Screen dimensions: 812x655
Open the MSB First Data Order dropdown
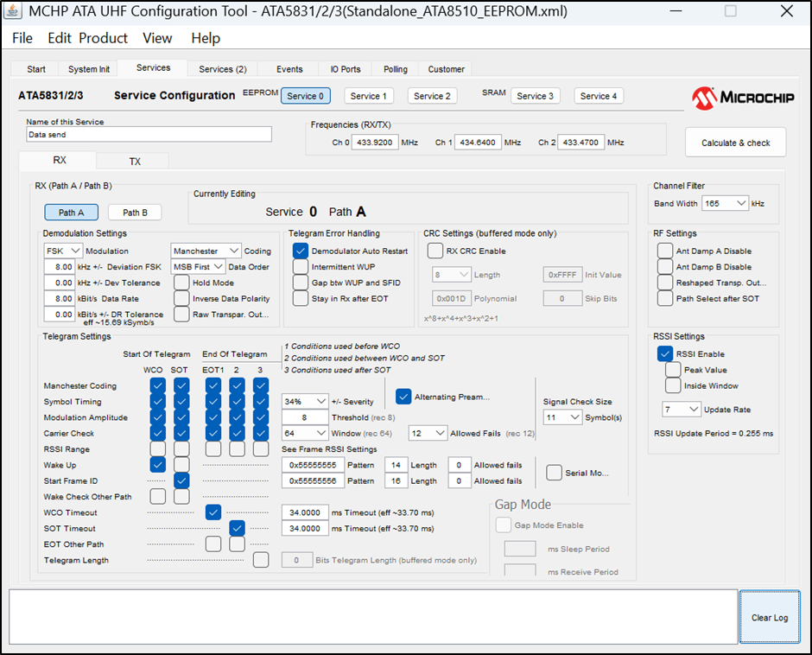pos(198,266)
